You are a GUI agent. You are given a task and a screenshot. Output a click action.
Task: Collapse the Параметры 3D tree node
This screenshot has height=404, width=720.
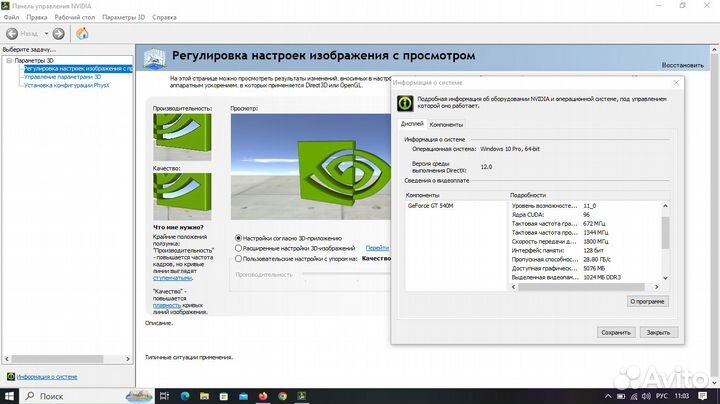[9, 60]
